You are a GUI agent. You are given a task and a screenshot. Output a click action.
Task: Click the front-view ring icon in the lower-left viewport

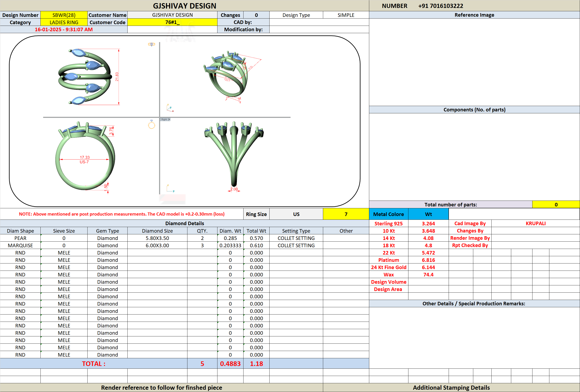(x=152, y=124)
